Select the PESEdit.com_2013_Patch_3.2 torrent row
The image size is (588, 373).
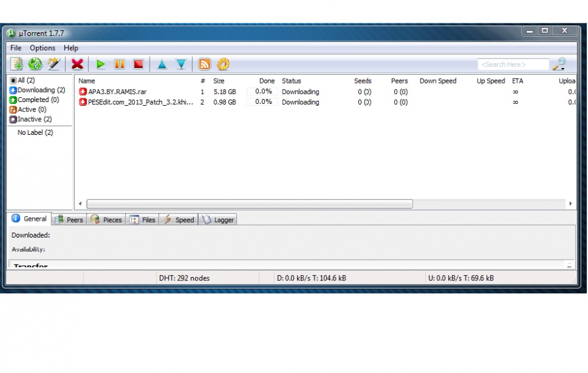point(326,102)
